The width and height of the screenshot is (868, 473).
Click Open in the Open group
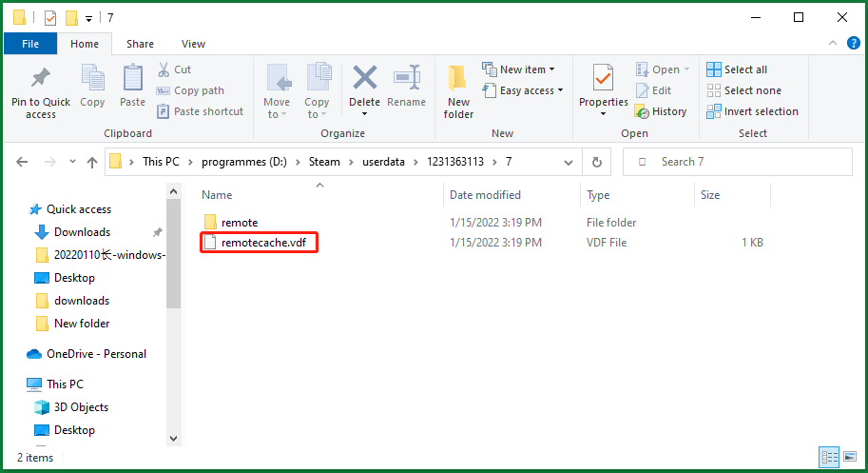pyautogui.click(x=662, y=69)
